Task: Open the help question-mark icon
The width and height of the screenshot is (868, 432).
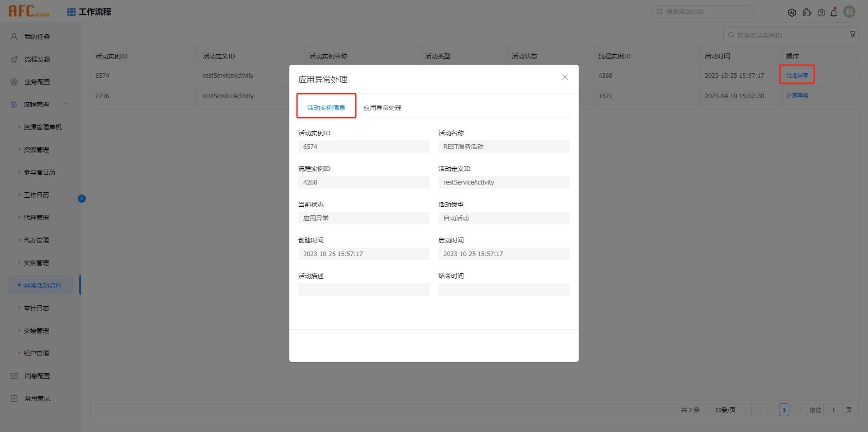Action: [821, 13]
